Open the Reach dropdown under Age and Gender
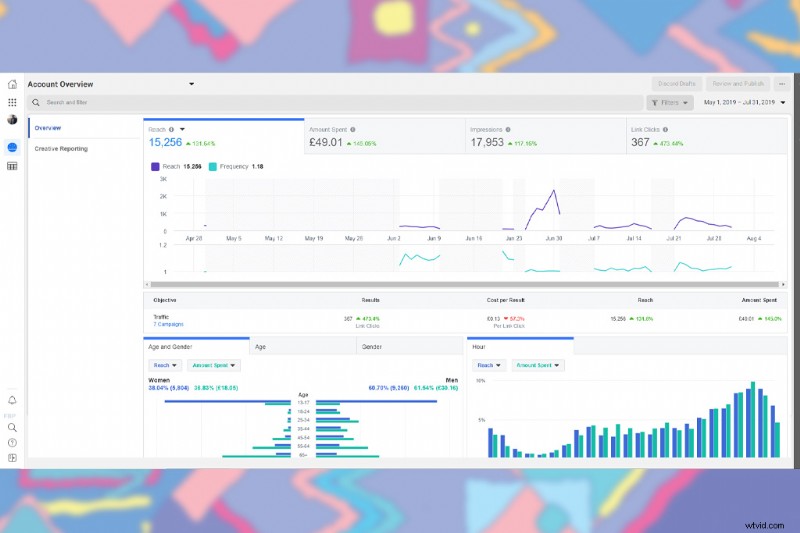Viewport: 800px width, 533px height. [165, 365]
